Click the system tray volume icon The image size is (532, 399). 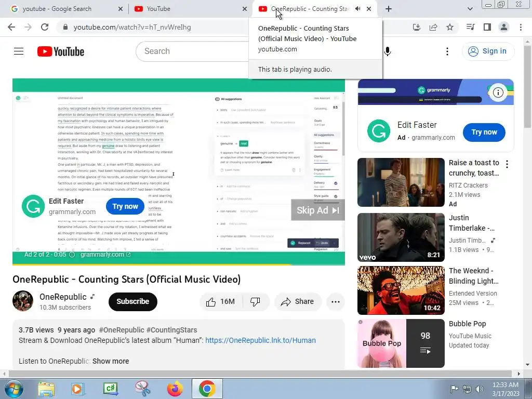480,389
